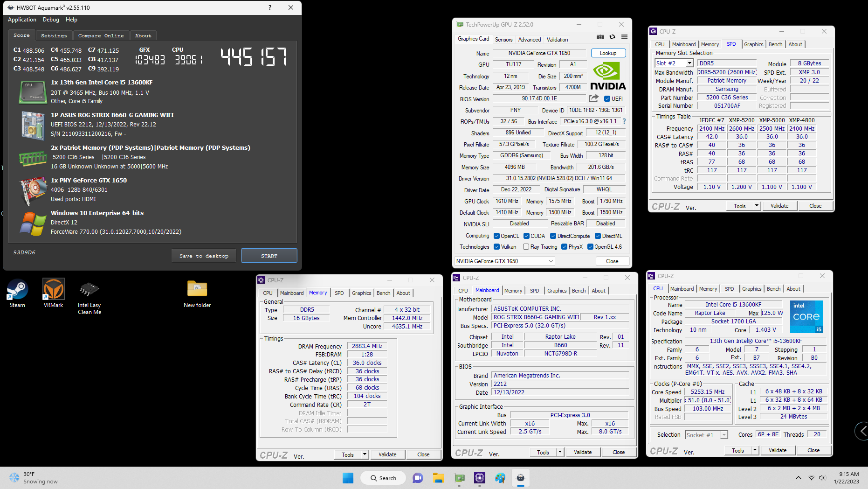
Task: Click the taskbar Search box
Action: 383,478
